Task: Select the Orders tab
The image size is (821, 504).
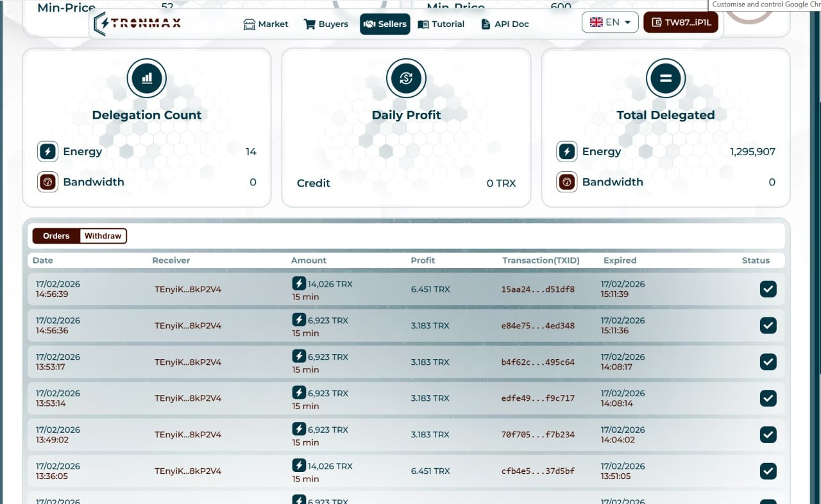Action: [56, 236]
